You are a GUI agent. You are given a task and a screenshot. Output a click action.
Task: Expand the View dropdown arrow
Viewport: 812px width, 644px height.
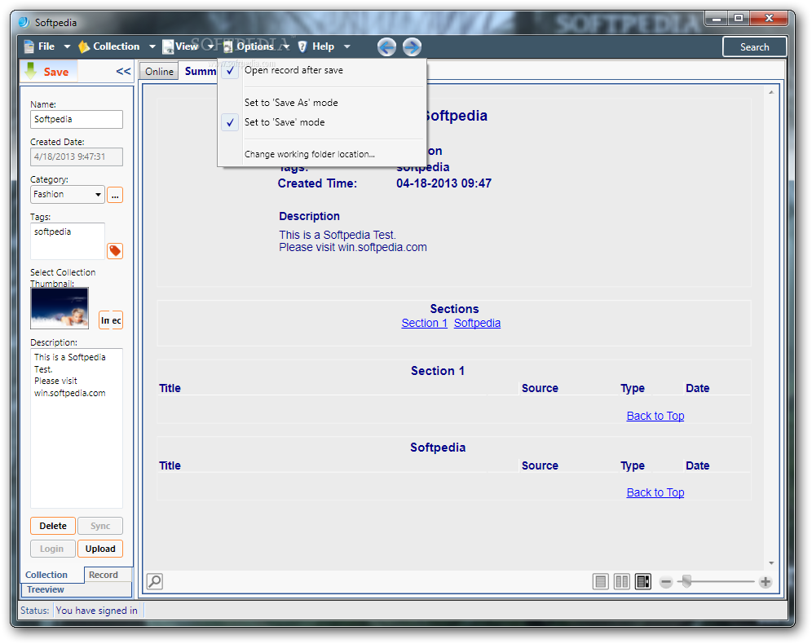pyautogui.click(x=211, y=47)
